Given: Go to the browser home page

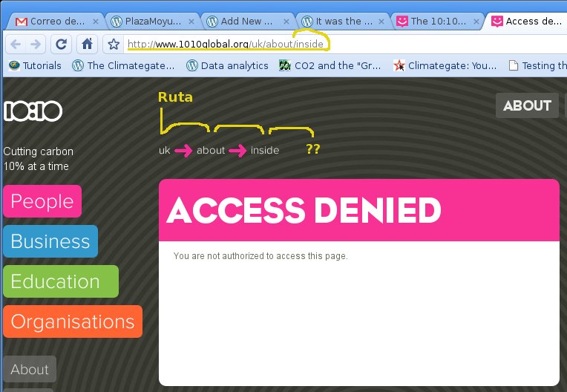Looking at the screenshot, I should 87,44.
